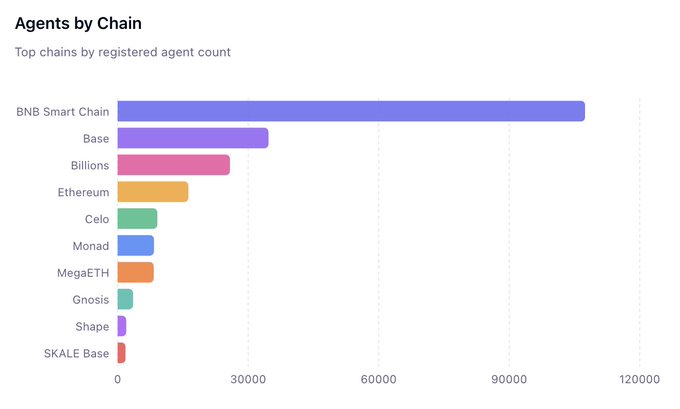This screenshot has height=409, width=680.
Task: Click the blue Monad bar
Action: (x=136, y=246)
